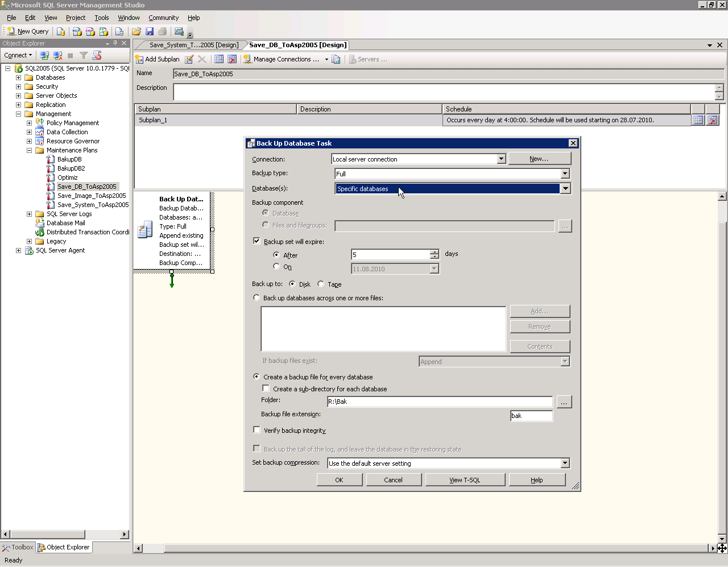The image size is (728, 567).
Task: Select the After expiration radio button
Action: [x=276, y=255]
